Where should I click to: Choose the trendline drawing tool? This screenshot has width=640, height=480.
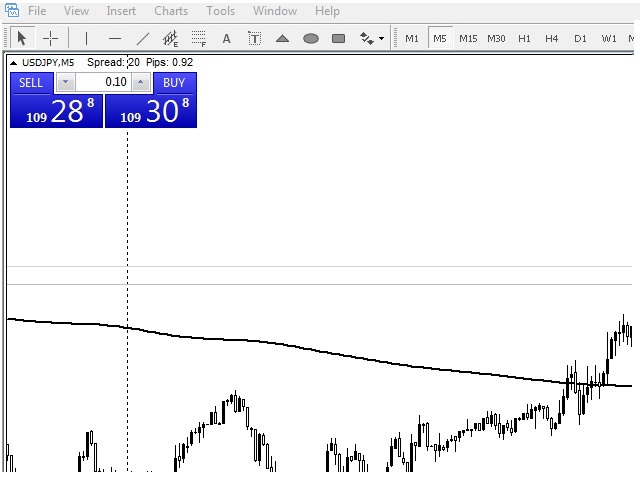coord(142,39)
